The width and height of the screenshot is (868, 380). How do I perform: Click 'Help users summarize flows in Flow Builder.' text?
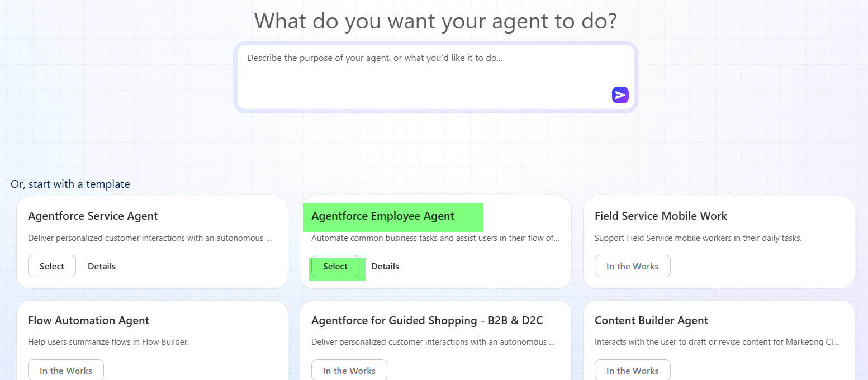click(x=108, y=342)
